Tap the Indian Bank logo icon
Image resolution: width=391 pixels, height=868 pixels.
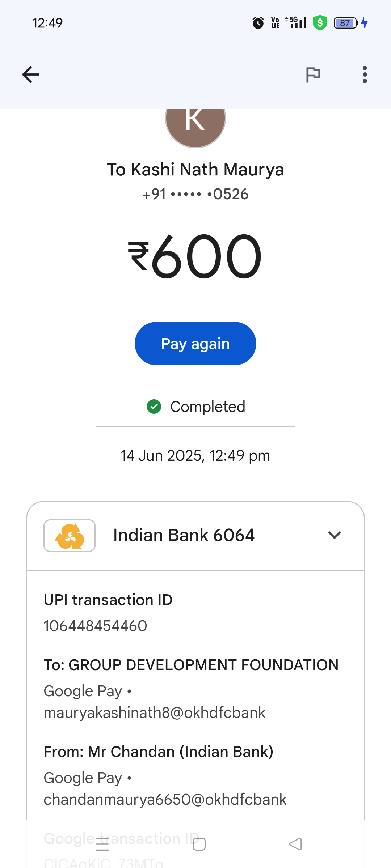(x=70, y=536)
